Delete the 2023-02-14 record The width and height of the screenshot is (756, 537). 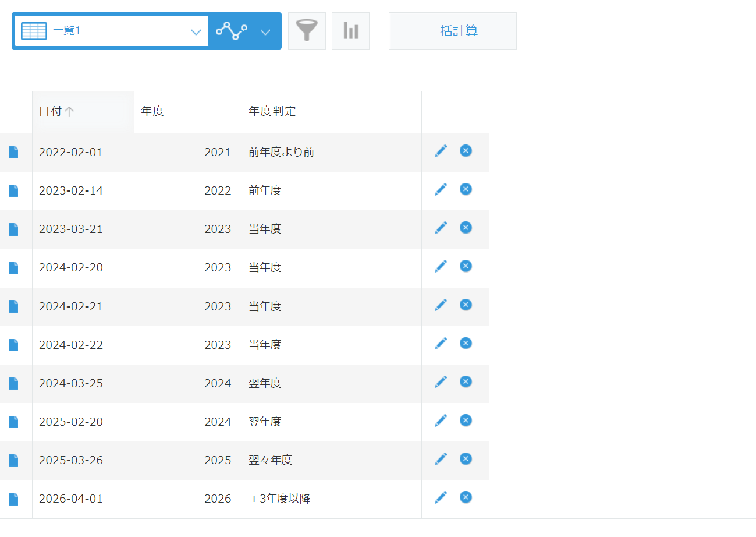[466, 189]
